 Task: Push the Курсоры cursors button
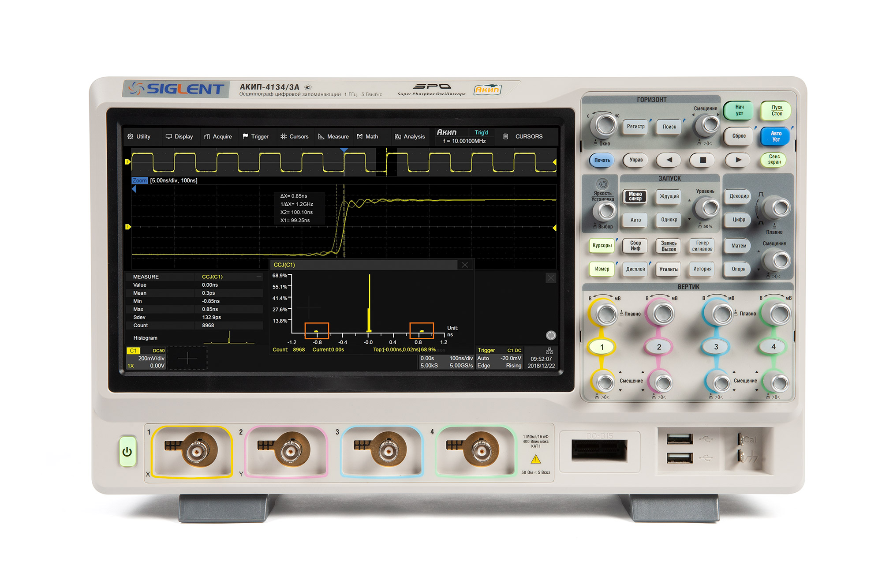[602, 246]
